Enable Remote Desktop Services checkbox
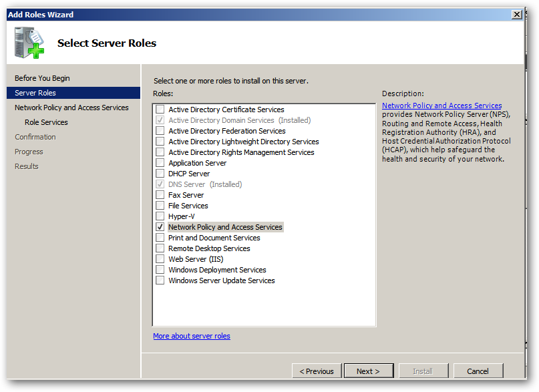This screenshot has height=392, width=539. (160, 248)
